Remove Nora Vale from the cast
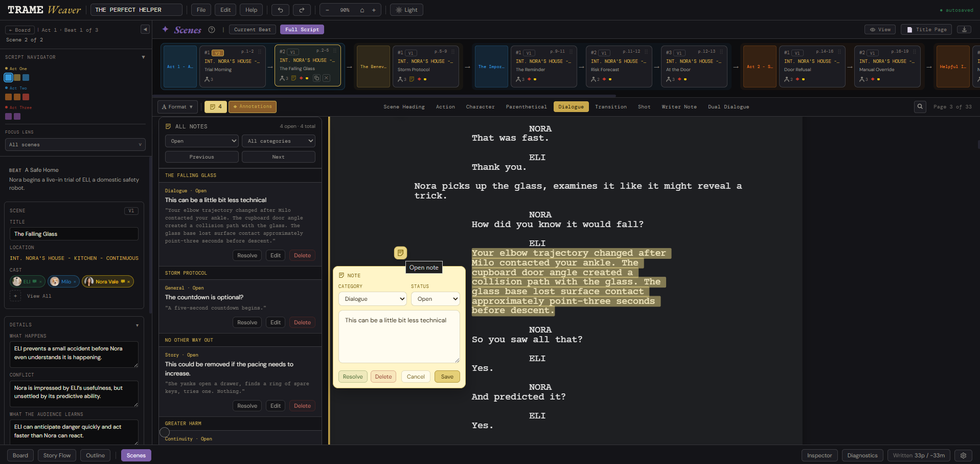 (128, 281)
